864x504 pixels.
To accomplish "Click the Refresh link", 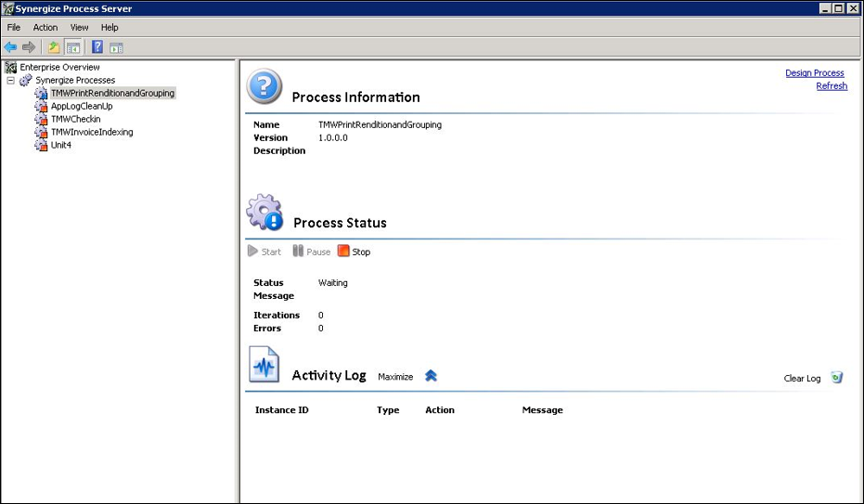I will click(832, 86).
